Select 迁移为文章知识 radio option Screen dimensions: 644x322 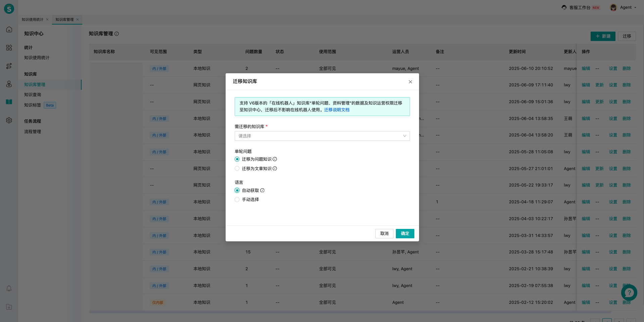click(237, 169)
